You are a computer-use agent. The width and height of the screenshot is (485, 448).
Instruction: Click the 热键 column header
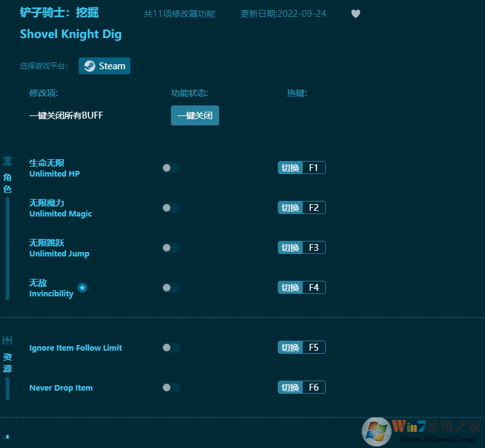[x=297, y=93]
